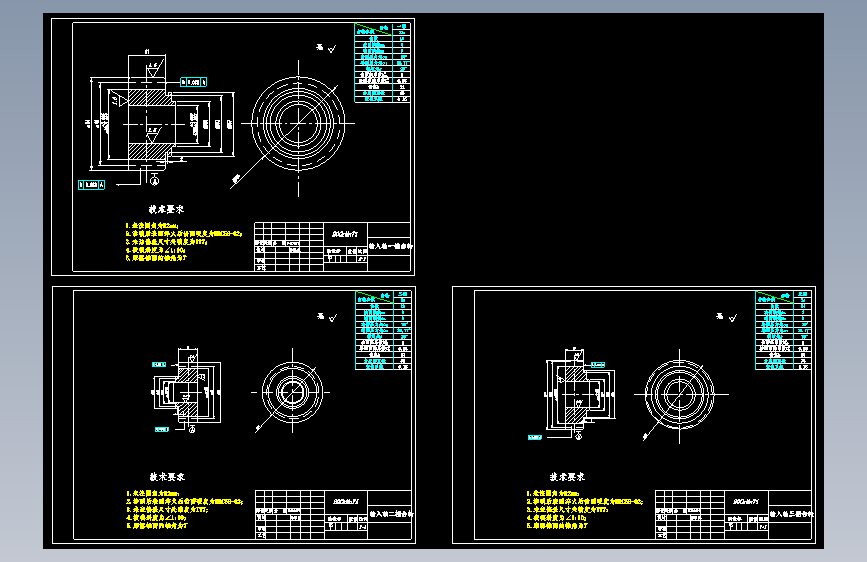The image size is (867, 562).
Task: Select yellow requirement line 3 on 三档齿轮 sheet
Action: (567, 509)
